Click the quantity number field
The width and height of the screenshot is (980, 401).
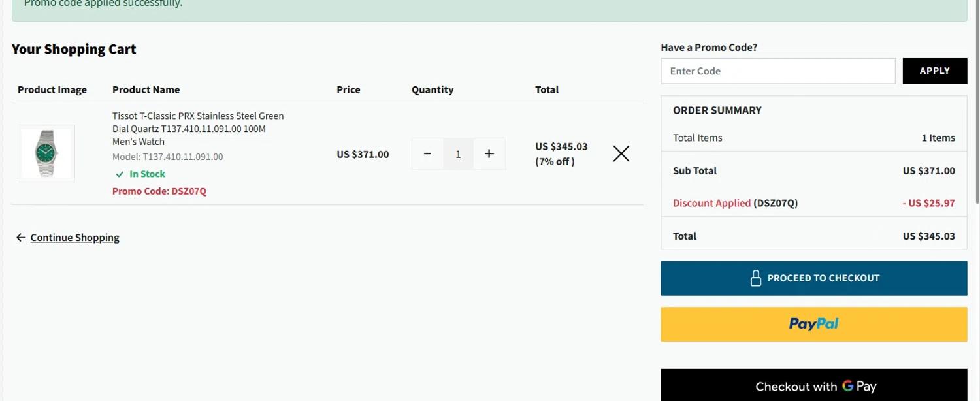[x=458, y=154]
